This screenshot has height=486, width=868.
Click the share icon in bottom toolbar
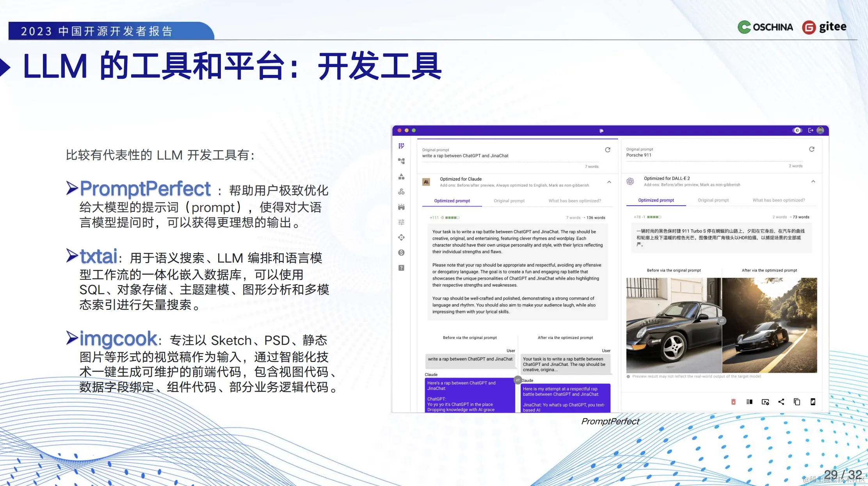pyautogui.click(x=781, y=402)
